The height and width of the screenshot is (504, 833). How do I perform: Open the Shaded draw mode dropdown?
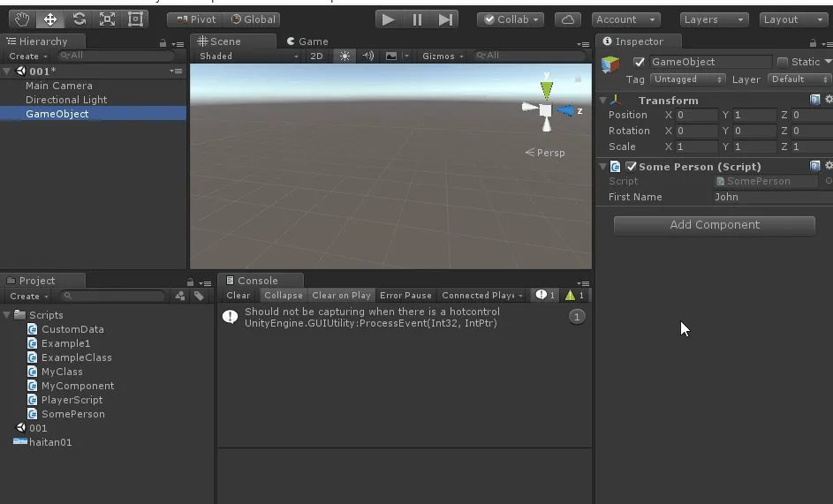(x=248, y=56)
